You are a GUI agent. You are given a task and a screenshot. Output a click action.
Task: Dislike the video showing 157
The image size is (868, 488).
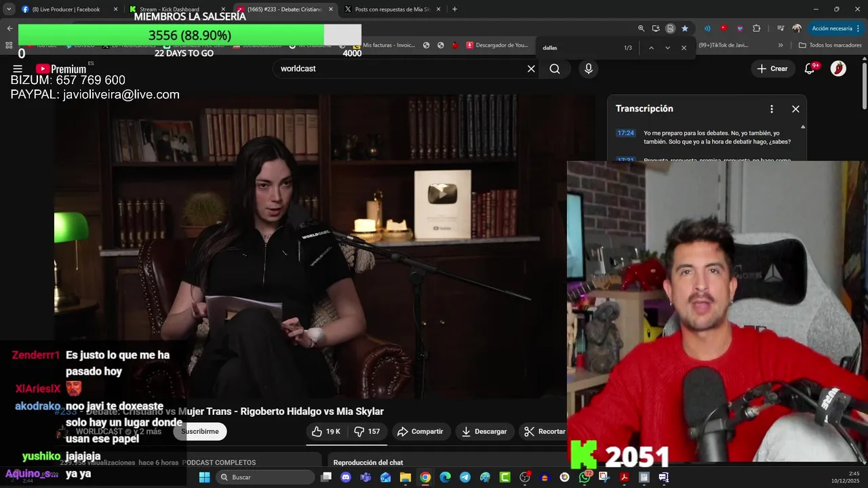367,431
